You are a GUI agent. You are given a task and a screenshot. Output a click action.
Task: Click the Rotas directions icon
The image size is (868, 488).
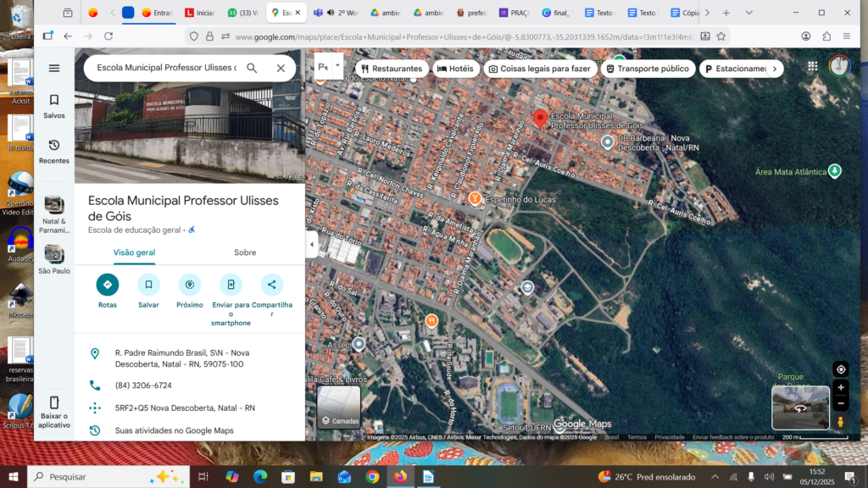point(108,285)
